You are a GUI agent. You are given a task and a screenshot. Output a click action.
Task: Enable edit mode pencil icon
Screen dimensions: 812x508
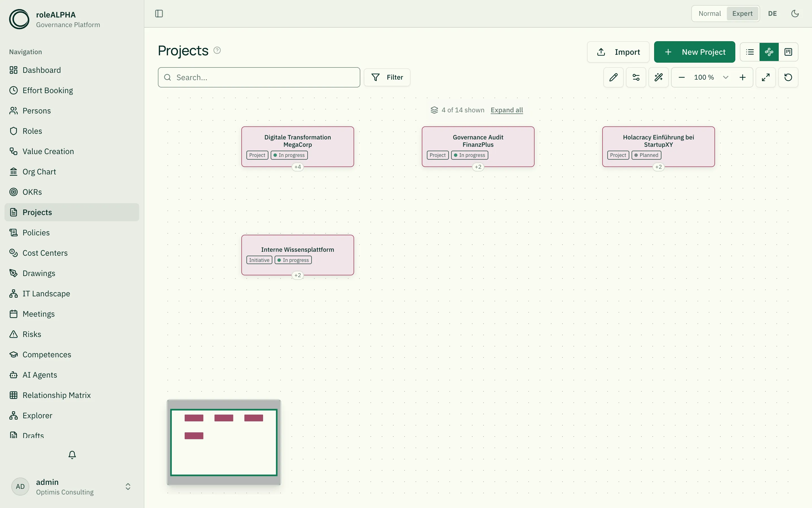613,77
